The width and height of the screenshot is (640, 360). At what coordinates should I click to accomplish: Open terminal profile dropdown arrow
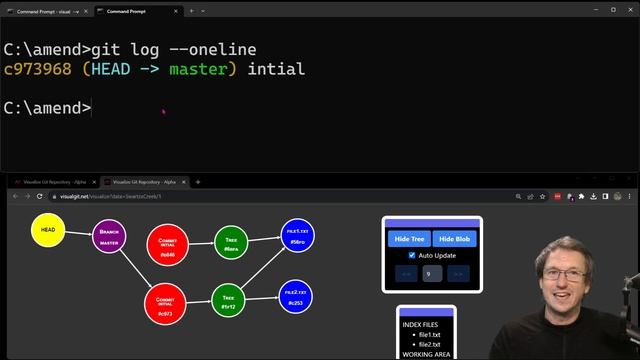[x=203, y=11]
